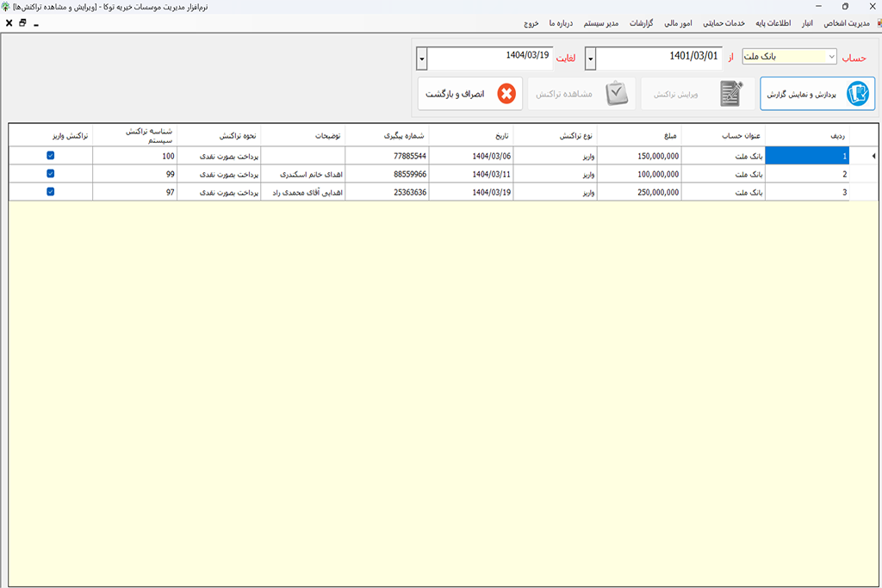Click the تاریخ column header
The image size is (882, 588).
point(471,135)
